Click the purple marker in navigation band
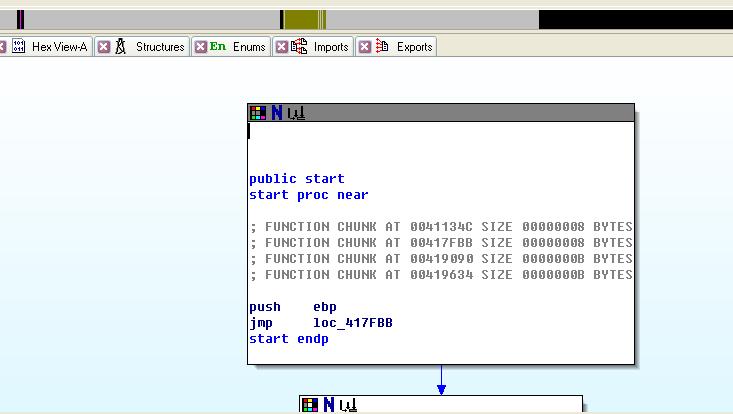733x414 pixels. (21, 20)
